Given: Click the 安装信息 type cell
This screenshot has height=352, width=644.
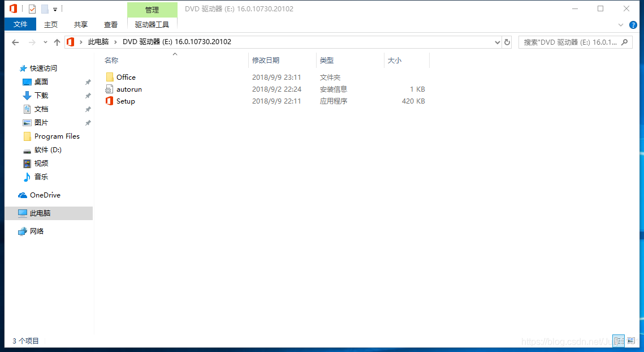Looking at the screenshot, I should (334, 89).
